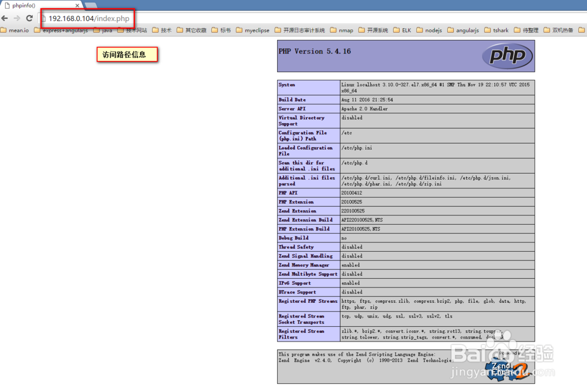Click the browser forward arrow
587x392 pixels.
pyautogui.click(x=17, y=18)
